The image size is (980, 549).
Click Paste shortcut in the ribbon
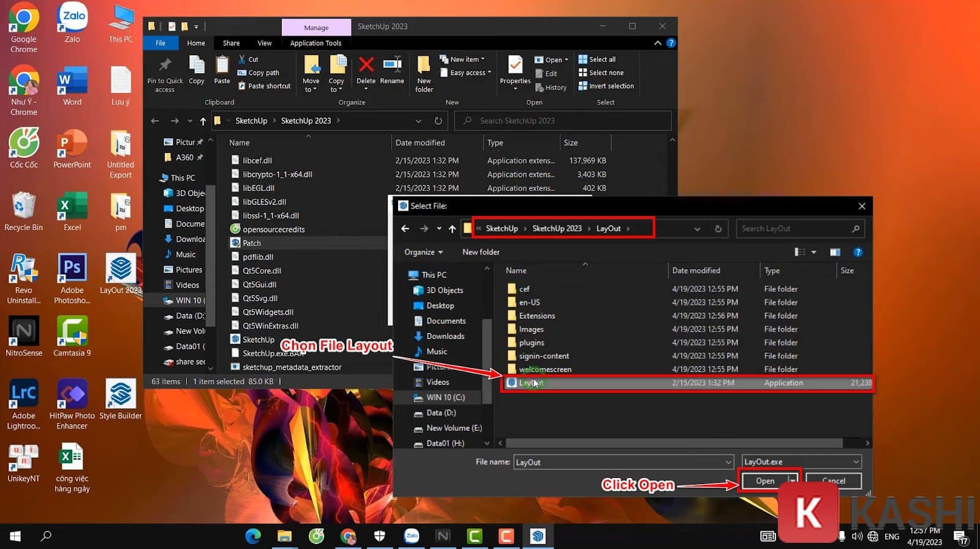264,86
